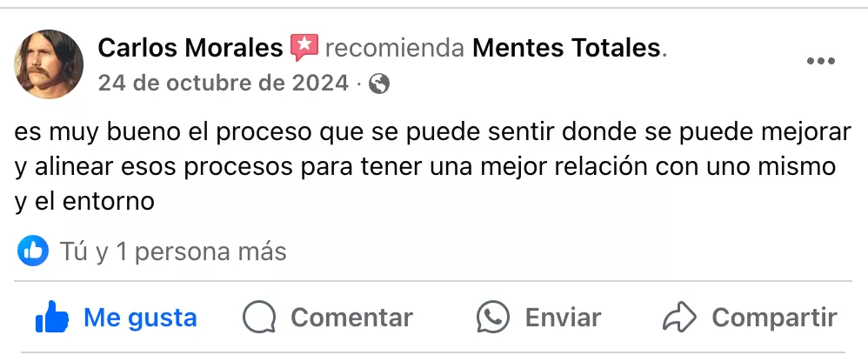This screenshot has height=362, width=868.
Task: Toggle the Me gusta label to unlike
Action: [x=140, y=318]
